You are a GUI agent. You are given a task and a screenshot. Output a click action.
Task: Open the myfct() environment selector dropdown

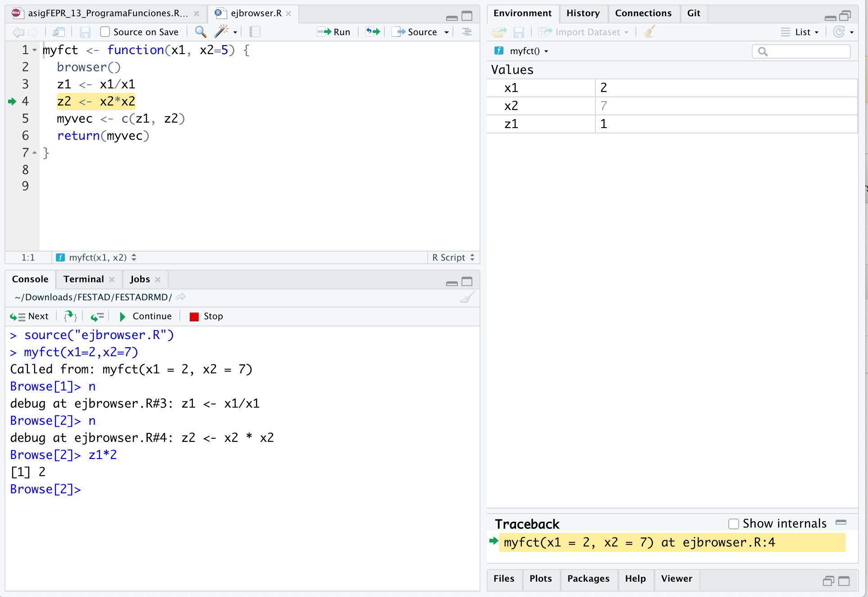point(521,51)
